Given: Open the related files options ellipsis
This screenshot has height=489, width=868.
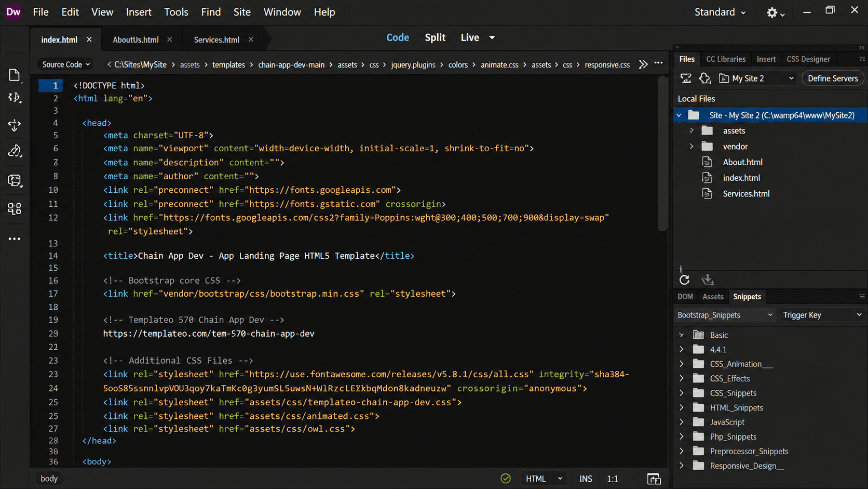Looking at the screenshot, I should click(658, 63).
